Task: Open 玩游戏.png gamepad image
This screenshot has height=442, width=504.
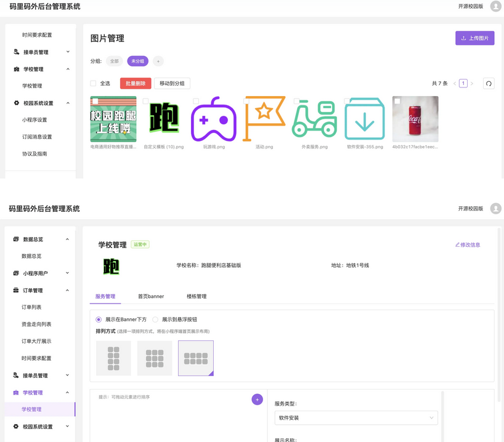Action: click(214, 119)
